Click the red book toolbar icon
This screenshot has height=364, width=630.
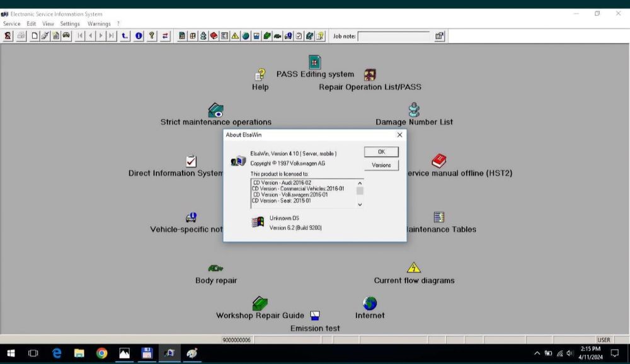pyautogui.click(x=214, y=36)
